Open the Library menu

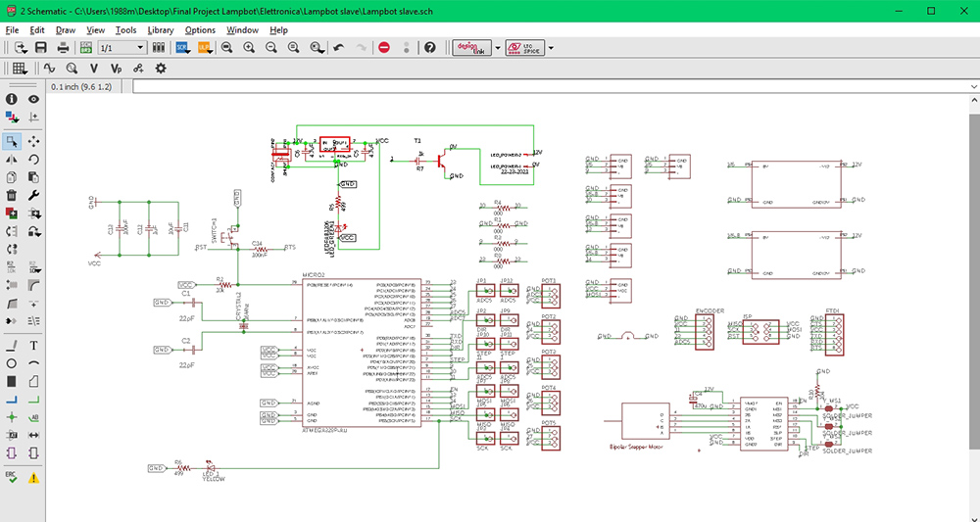pos(161,30)
